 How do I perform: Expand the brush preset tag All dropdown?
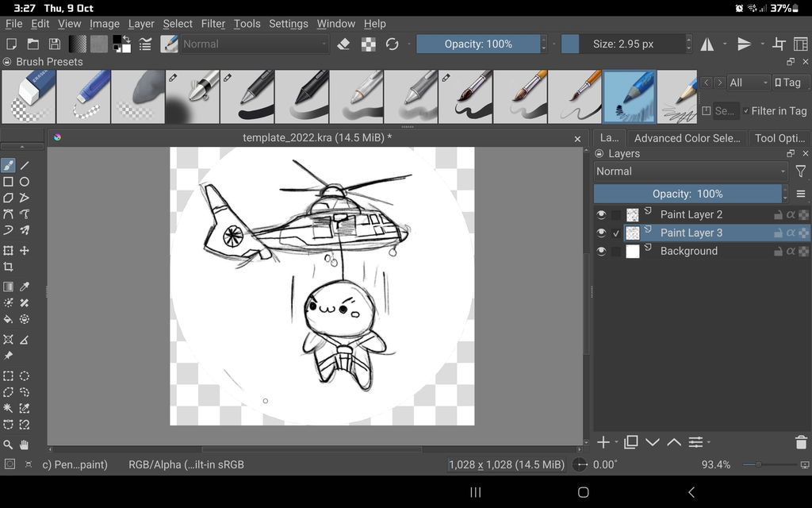749,83
